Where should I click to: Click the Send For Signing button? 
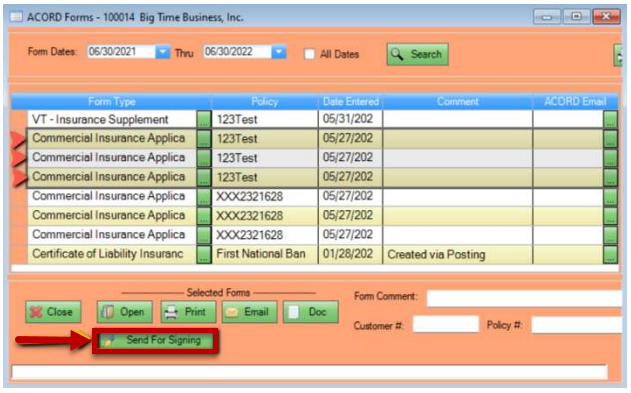coord(155,340)
